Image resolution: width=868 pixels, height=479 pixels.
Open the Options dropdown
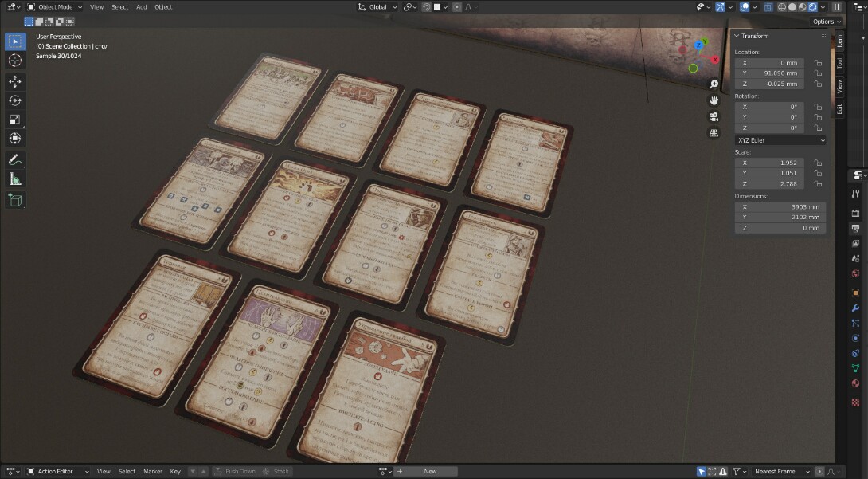point(827,22)
